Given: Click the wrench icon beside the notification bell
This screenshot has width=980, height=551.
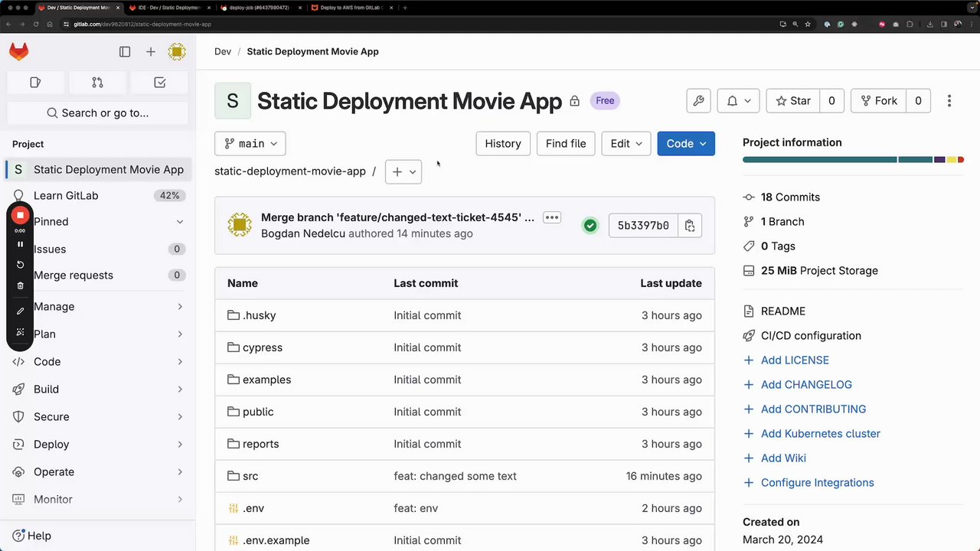Looking at the screenshot, I should pos(698,101).
